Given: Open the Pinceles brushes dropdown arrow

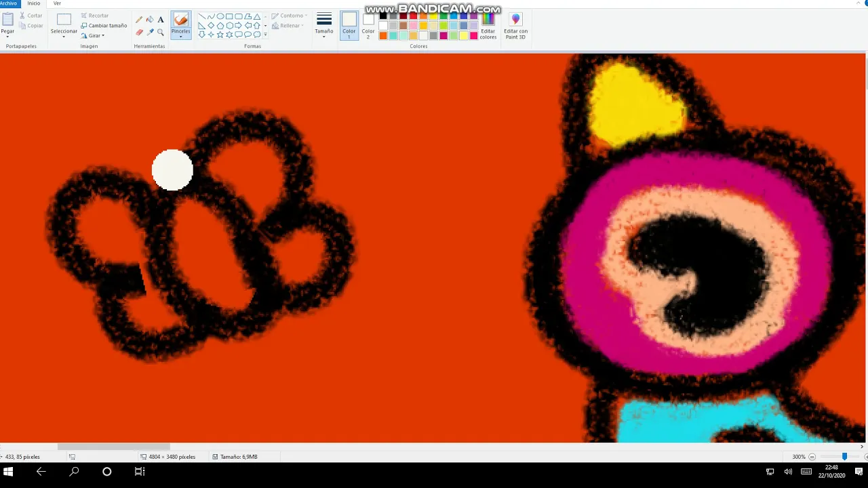Looking at the screenshot, I should tap(180, 37).
